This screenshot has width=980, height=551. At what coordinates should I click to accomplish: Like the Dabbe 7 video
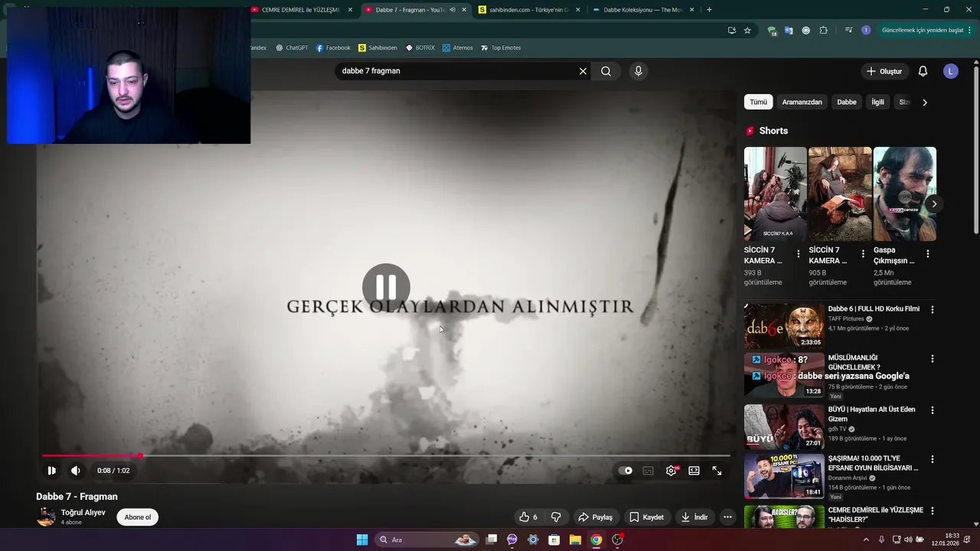click(528, 517)
